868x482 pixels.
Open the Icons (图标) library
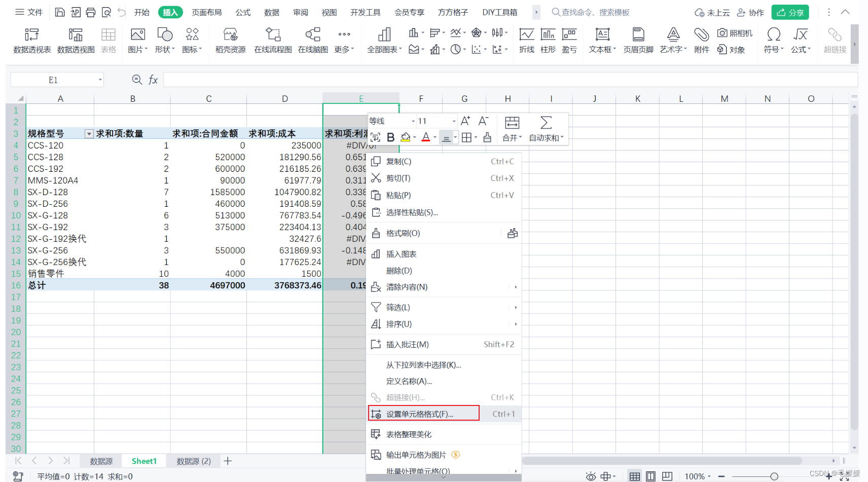[192, 41]
